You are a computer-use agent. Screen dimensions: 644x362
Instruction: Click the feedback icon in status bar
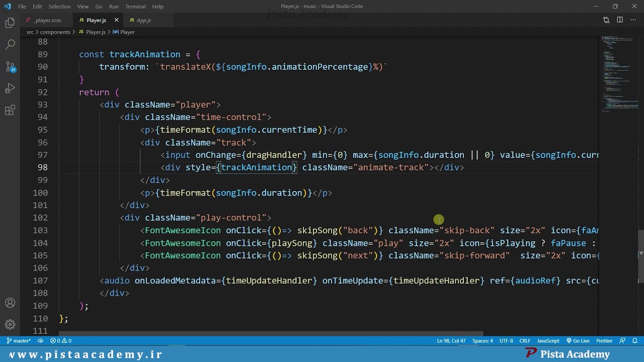coord(622,341)
